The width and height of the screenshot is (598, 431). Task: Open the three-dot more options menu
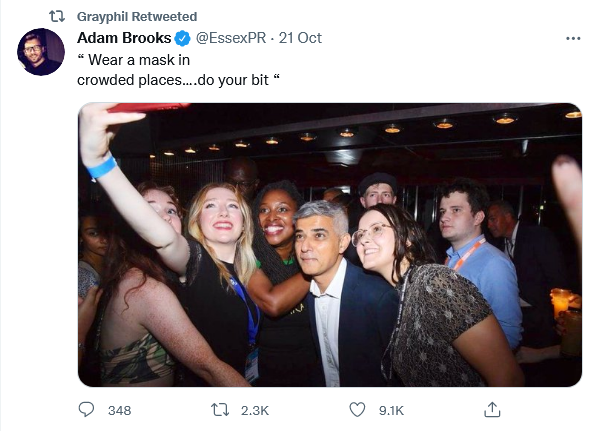click(573, 38)
